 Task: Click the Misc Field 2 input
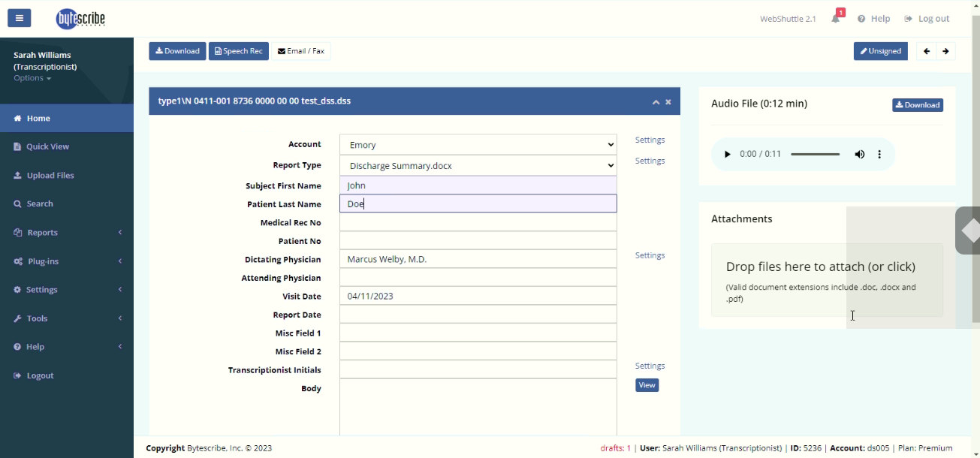tap(478, 351)
